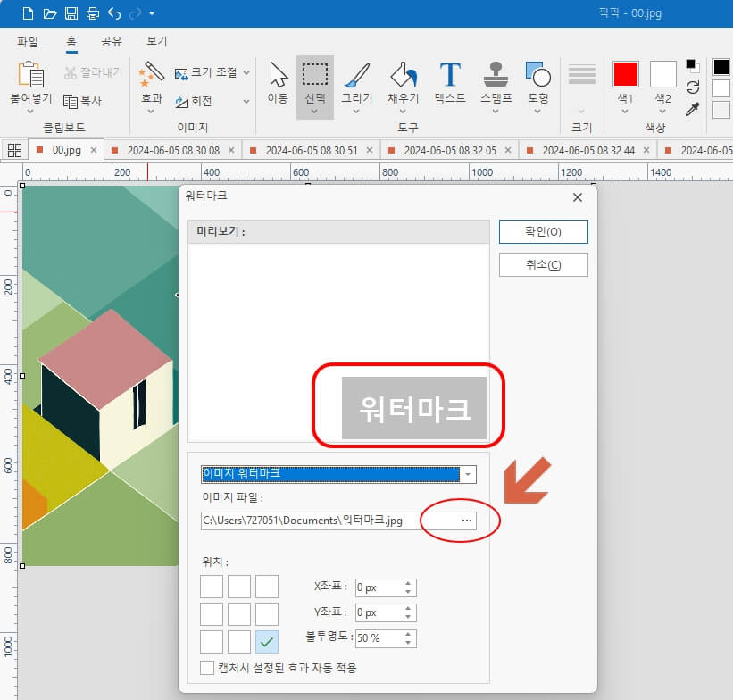
Task: Select the 도형 shapes tool
Action: click(537, 82)
